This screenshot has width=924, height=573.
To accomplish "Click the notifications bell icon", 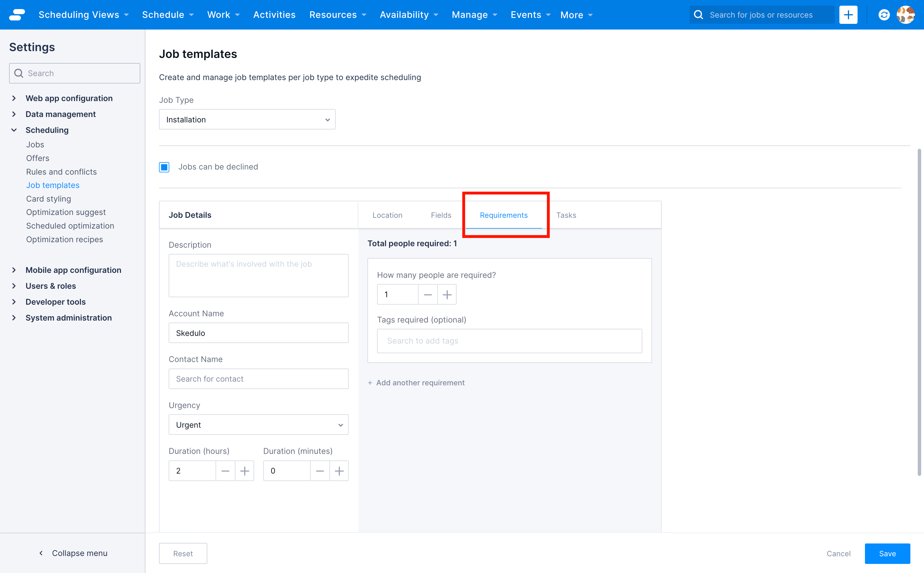I will 883,14.
